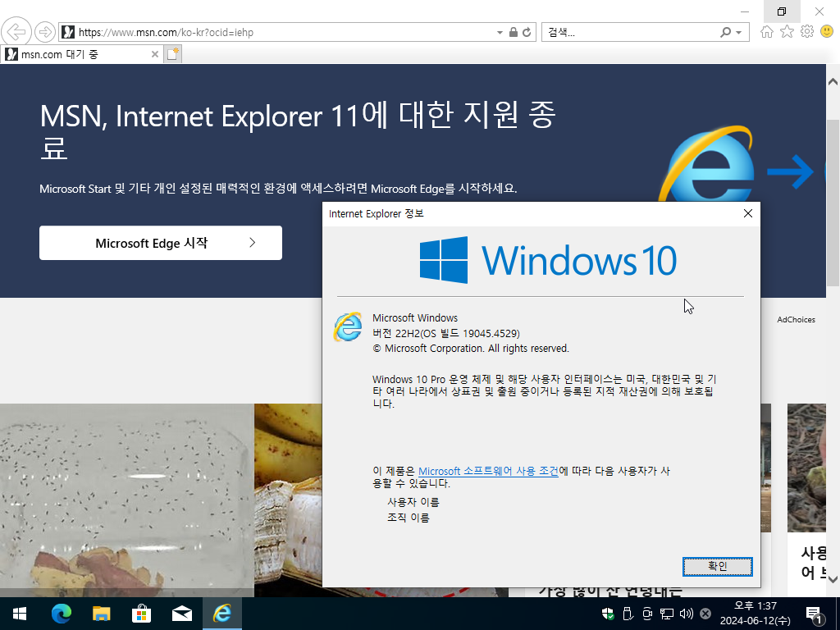
Task: Open Microsoft Store from the taskbar
Action: click(141, 614)
